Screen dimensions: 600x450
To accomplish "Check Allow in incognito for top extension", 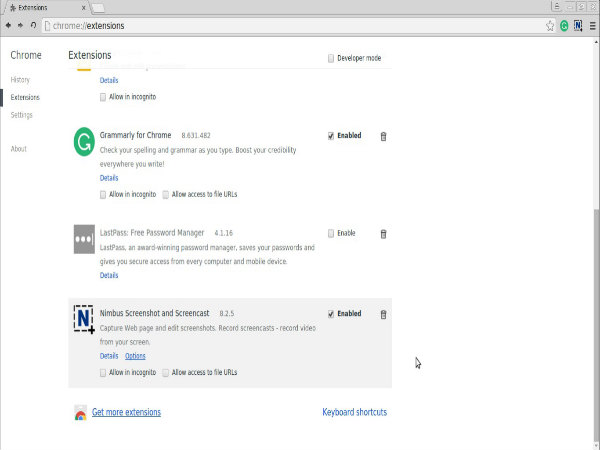I will [103, 97].
